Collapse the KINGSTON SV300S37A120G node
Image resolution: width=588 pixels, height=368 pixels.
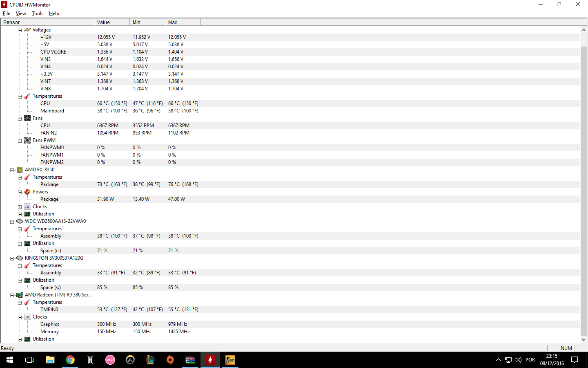coord(12,258)
